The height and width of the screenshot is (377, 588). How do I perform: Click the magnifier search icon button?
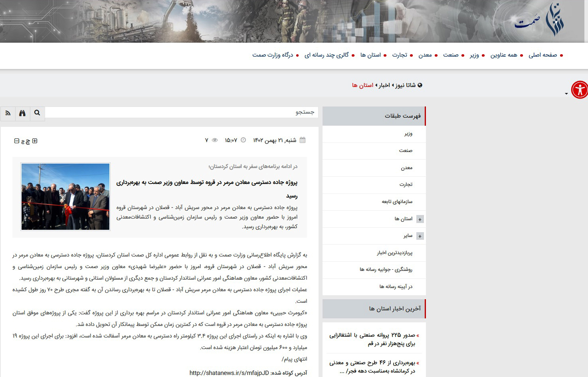click(37, 113)
